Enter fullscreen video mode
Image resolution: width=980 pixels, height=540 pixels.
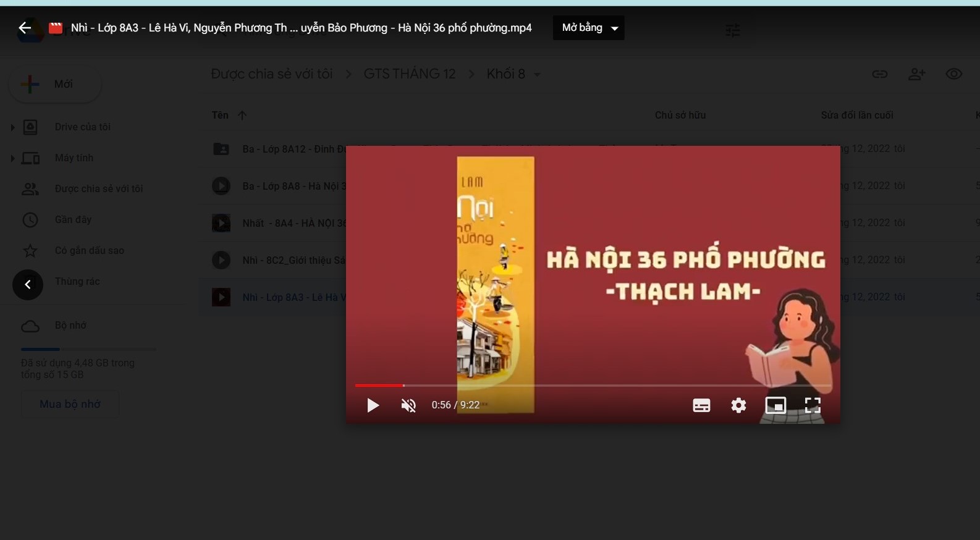(813, 405)
